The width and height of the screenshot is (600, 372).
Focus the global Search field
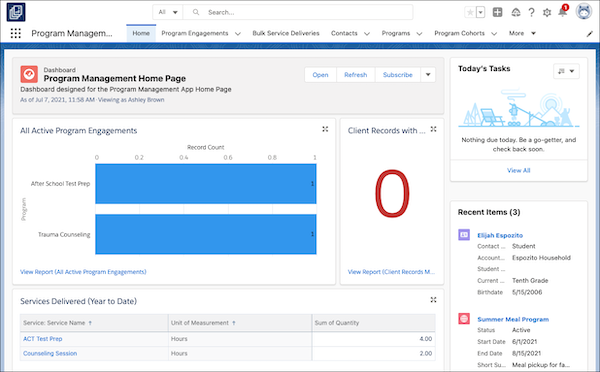(298, 12)
